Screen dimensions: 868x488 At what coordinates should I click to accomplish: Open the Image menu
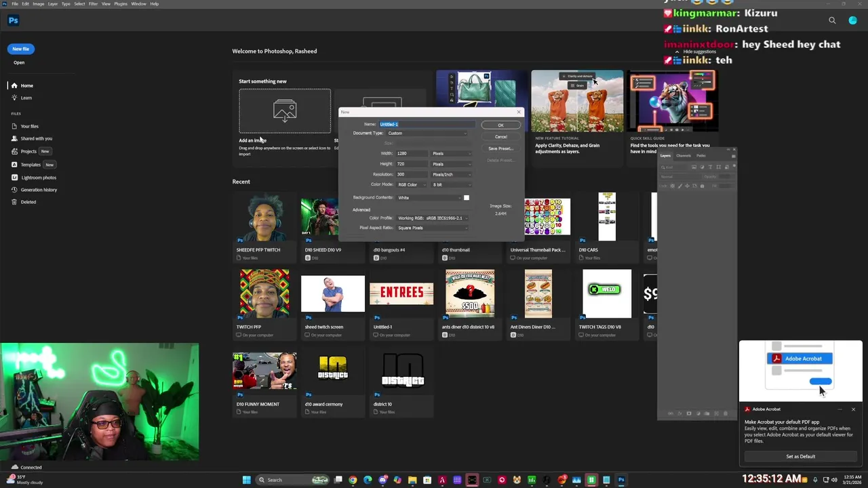[x=39, y=4]
